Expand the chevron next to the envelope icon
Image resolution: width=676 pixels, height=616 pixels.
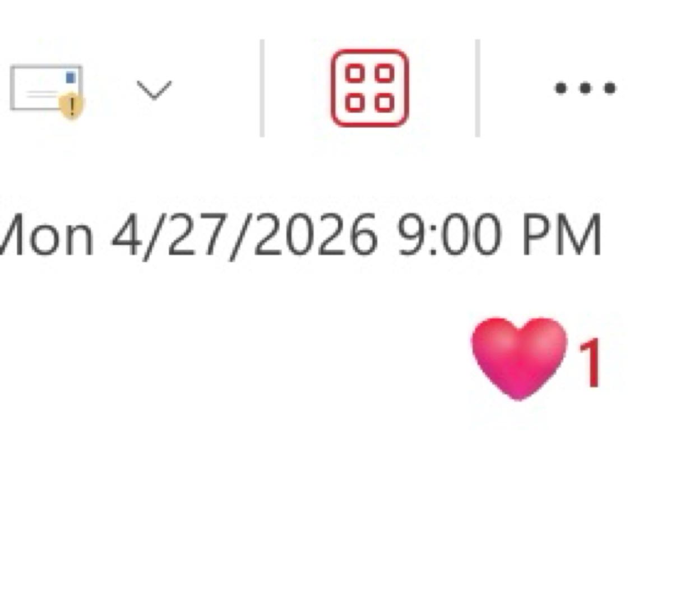click(x=154, y=90)
